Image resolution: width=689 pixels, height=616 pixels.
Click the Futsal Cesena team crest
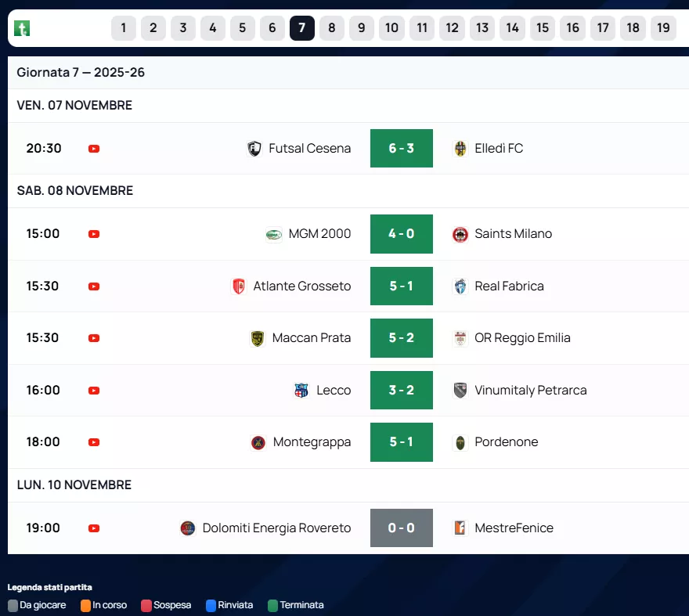point(254,149)
